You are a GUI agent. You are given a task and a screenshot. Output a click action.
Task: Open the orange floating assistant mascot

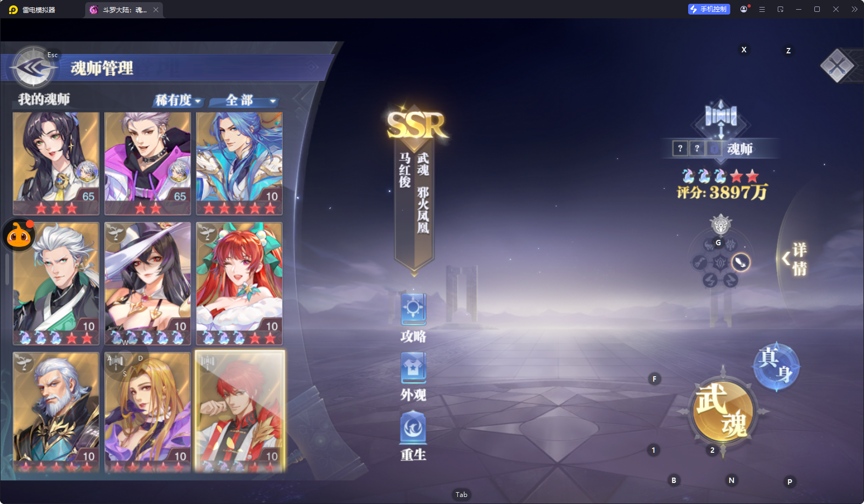(x=19, y=235)
